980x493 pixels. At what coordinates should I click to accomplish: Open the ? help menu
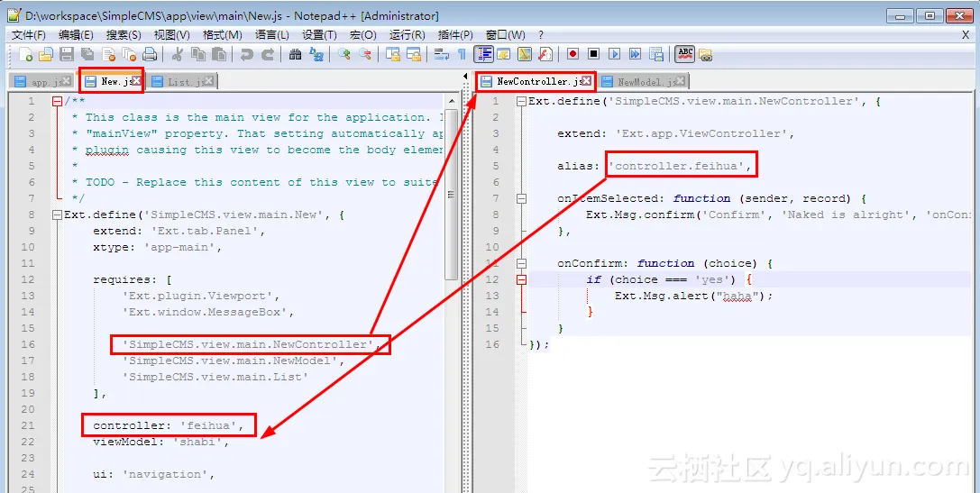(x=541, y=35)
